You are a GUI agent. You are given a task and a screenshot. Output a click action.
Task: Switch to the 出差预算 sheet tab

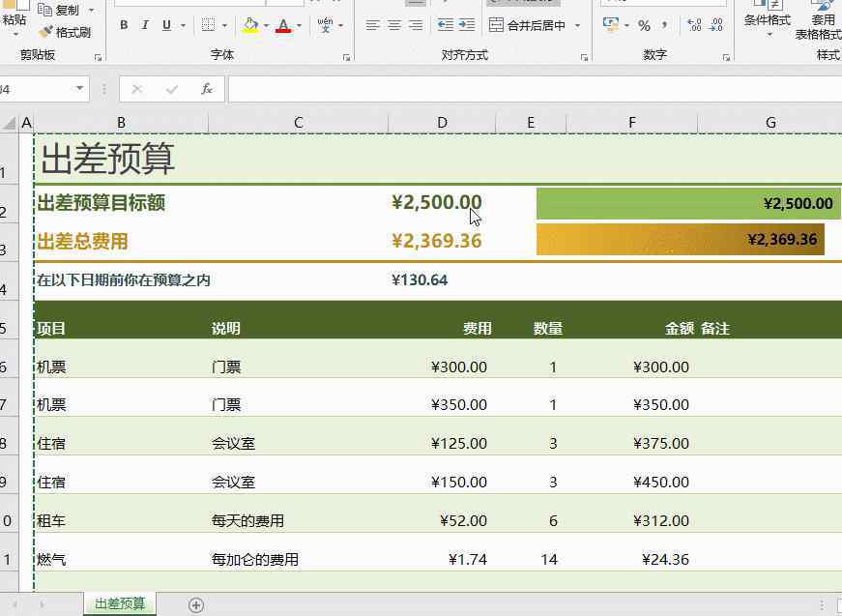pos(120,604)
